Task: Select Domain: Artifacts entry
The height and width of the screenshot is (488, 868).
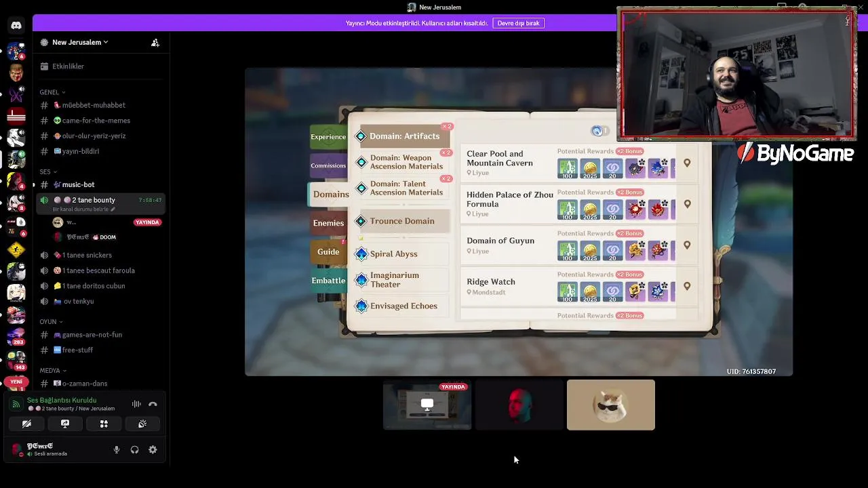Action: [x=403, y=136]
